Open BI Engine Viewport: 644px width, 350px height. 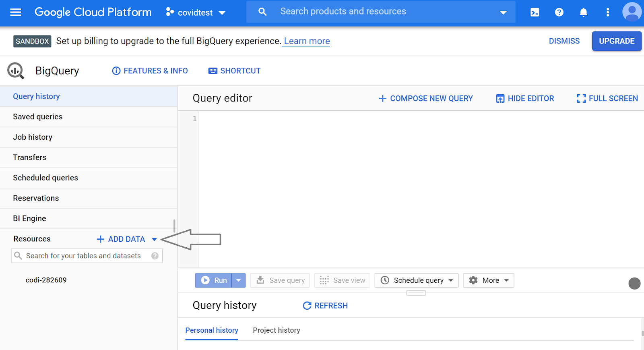coord(89,218)
